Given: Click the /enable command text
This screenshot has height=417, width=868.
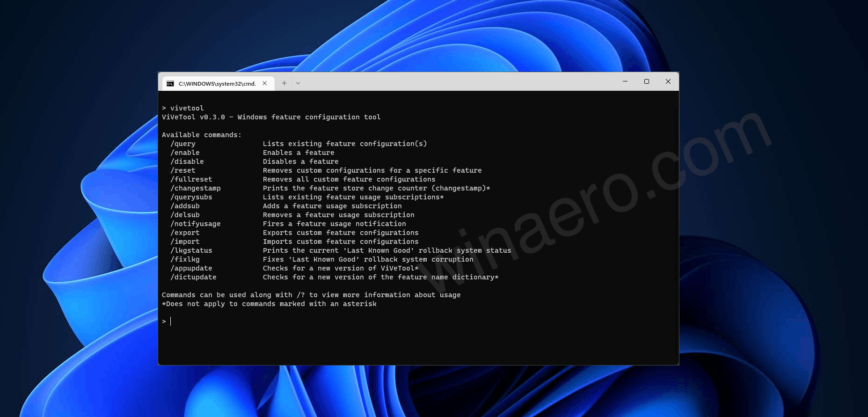Looking at the screenshot, I should (185, 153).
